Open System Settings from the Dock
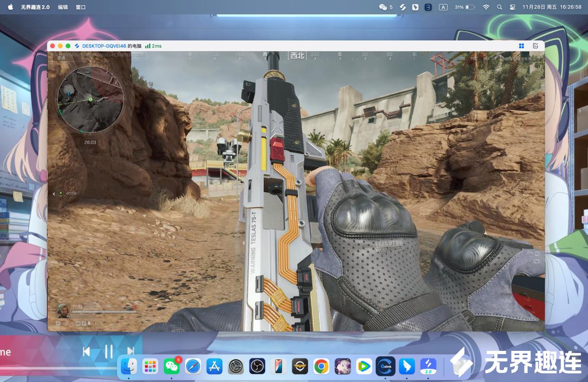 click(x=236, y=366)
